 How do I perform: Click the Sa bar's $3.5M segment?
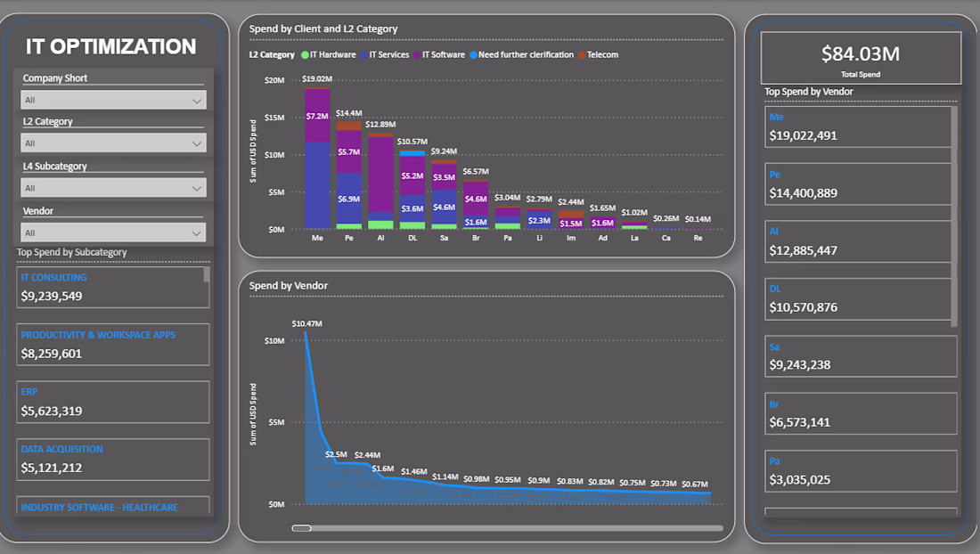(444, 177)
